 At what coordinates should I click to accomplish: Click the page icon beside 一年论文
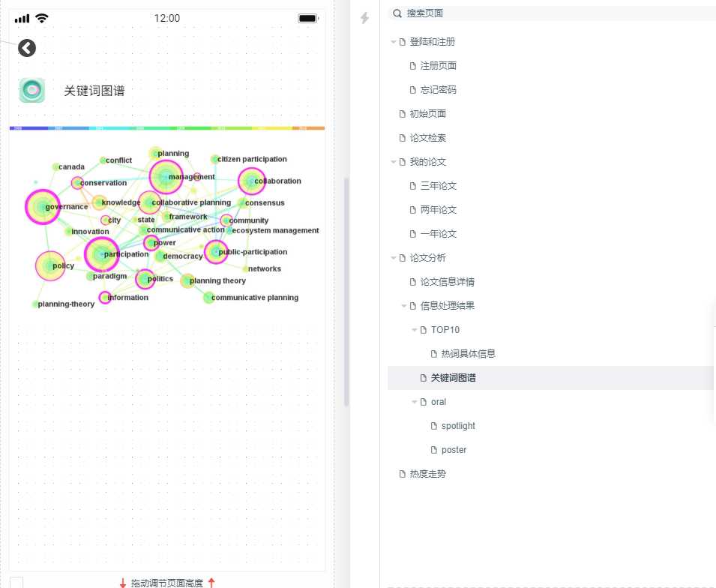(413, 234)
